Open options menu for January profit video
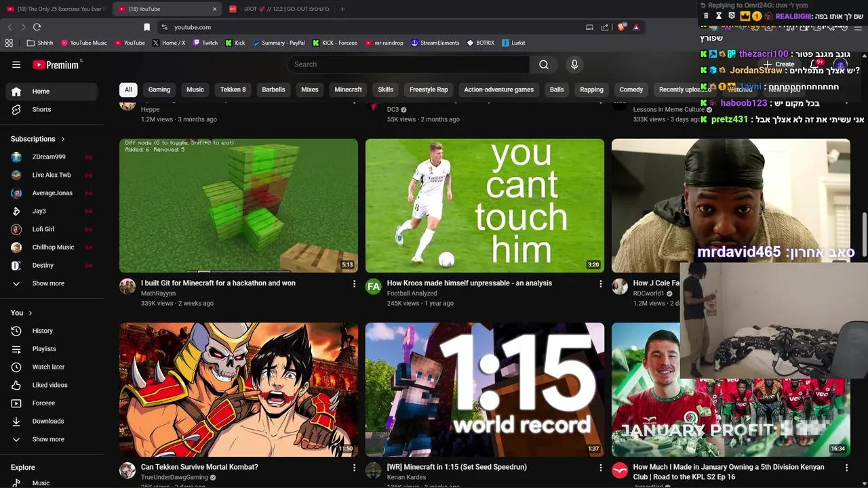Screen dimensions: 868x488 tap(846, 468)
